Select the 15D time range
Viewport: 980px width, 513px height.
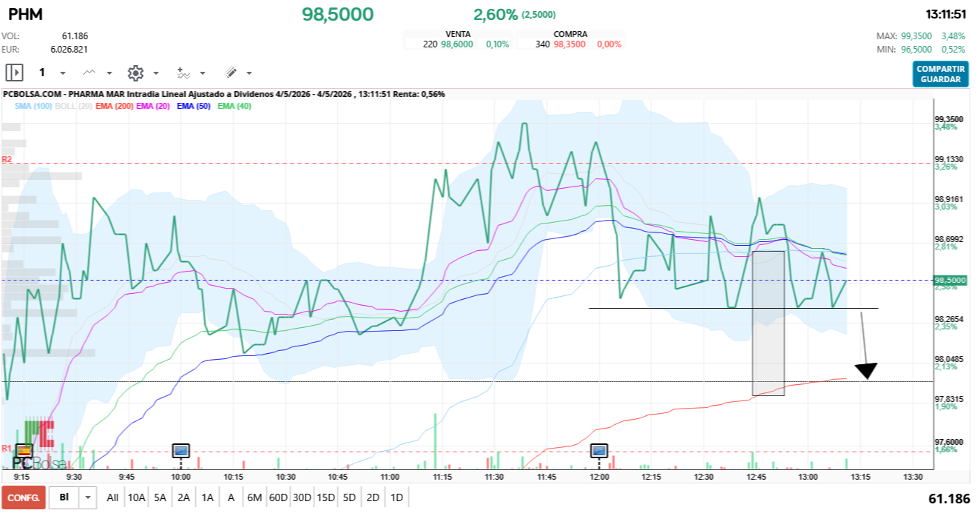tap(325, 497)
